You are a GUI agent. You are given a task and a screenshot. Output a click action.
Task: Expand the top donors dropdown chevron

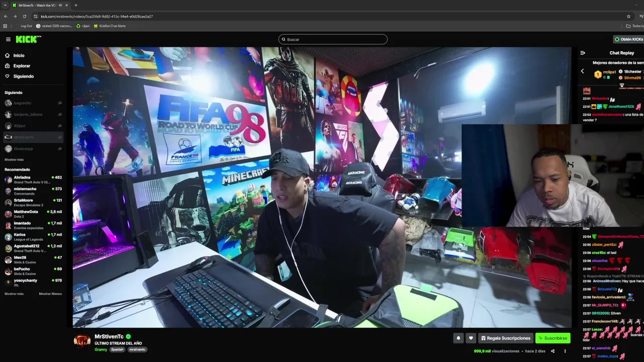[621, 85]
